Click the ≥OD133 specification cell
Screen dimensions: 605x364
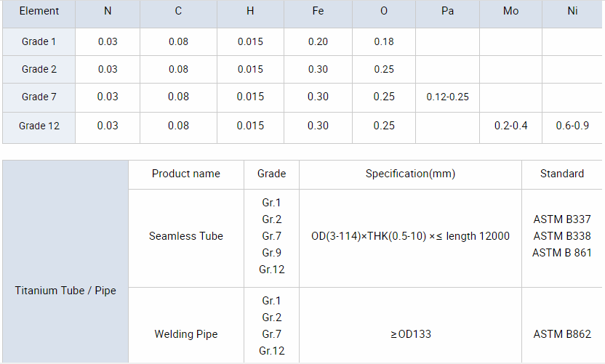[x=410, y=334]
